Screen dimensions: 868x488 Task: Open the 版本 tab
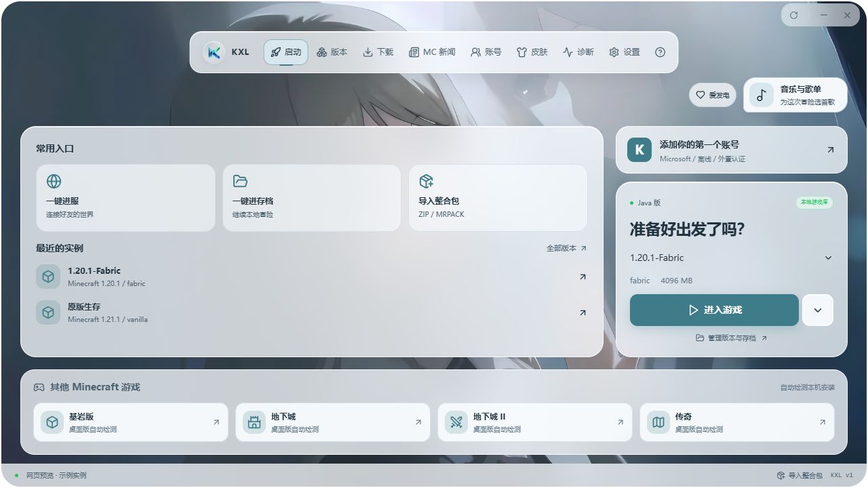coord(332,52)
